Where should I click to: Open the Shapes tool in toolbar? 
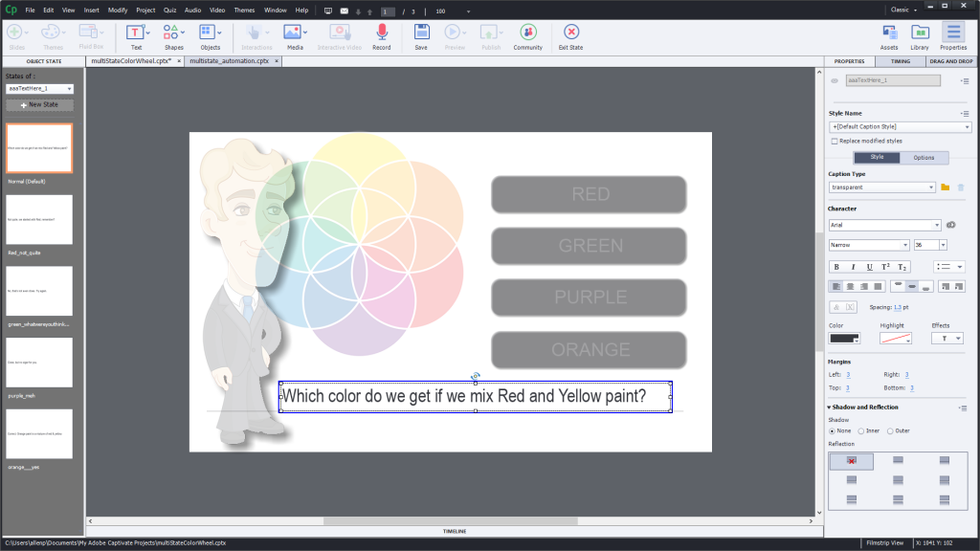pos(173,33)
